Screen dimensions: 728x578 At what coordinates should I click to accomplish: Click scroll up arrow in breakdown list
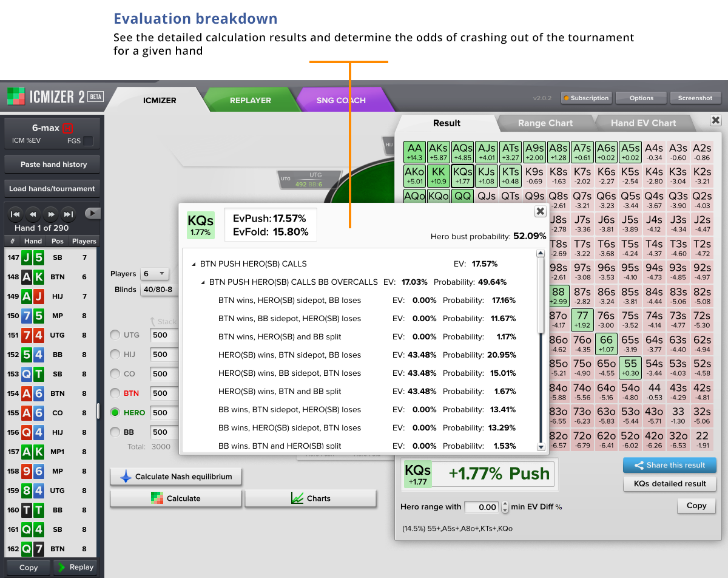541,253
